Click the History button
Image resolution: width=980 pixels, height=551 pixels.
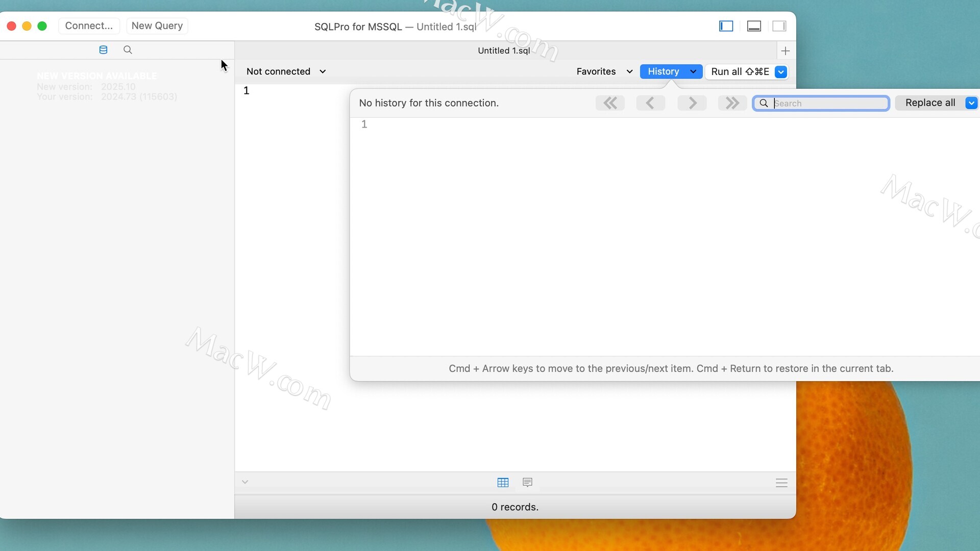pyautogui.click(x=671, y=71)
